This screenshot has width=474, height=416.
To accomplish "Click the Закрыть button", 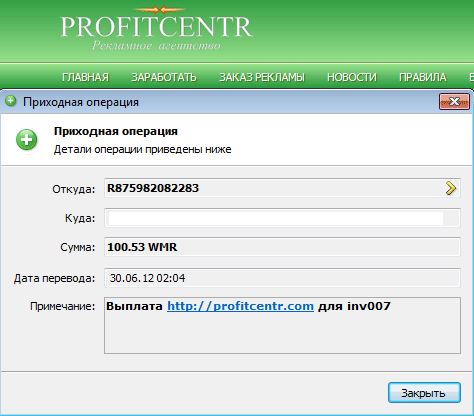I will [x=424, y=393].
